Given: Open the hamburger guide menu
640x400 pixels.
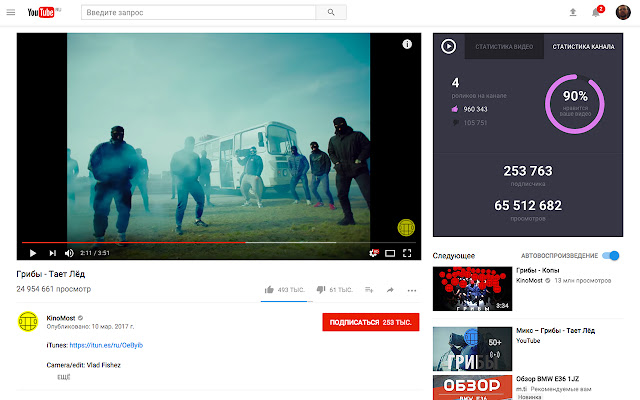Looking at the screenshot, I should 11,12.
